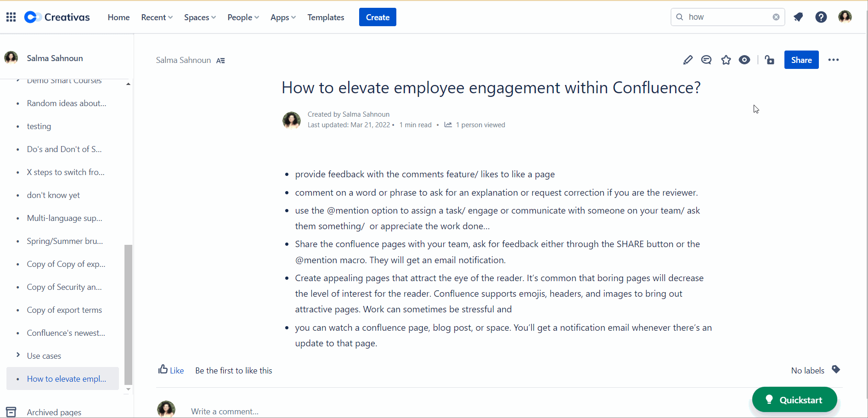Open the Home menu item
This screenshot has height=418, width=868.
tap(118, 17)
